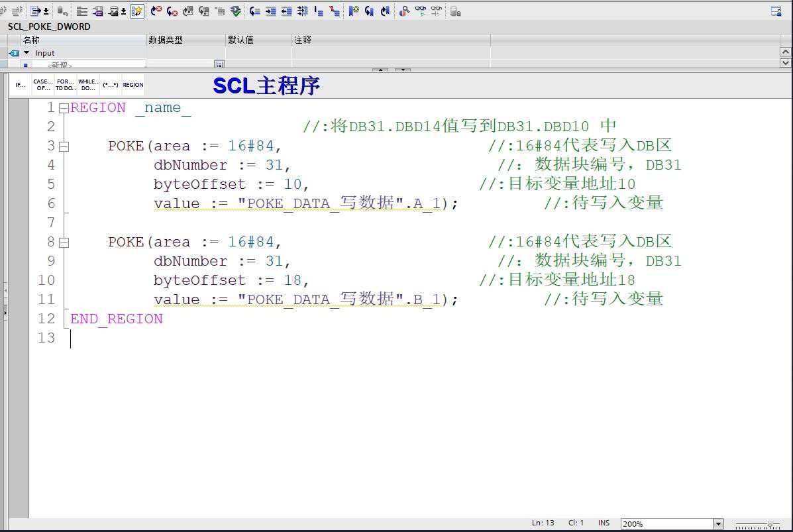Screen dimensions: 793x532
Task: Click the first red-cross arrow toolbar icon
Action: click(x=156, y=11)
